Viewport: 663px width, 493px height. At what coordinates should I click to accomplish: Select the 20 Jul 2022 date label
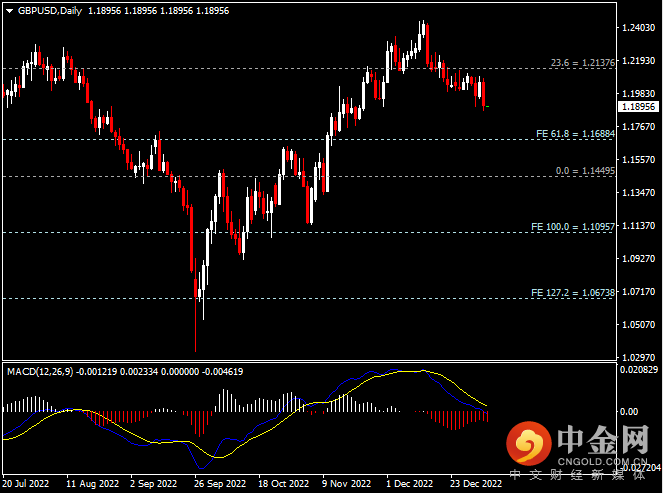(27, 483)
